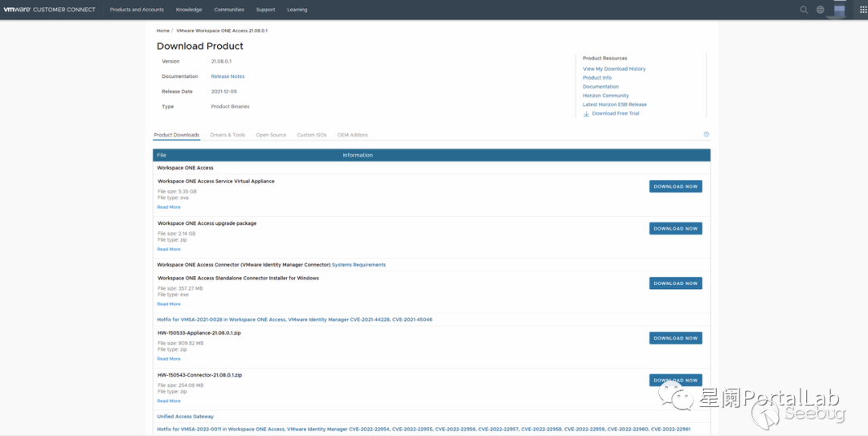
Task: Open the Learning menu
Action: tap(297, 10)
